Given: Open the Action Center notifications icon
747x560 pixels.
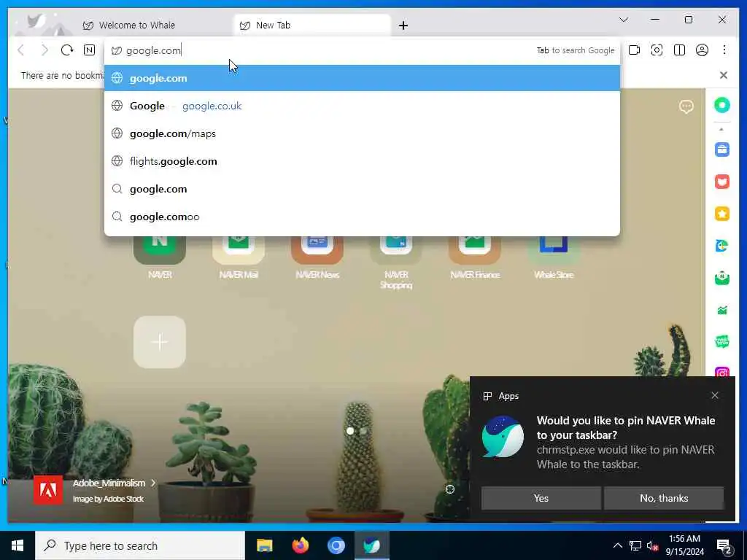Looking at the screenshot, I should coord(724,545).
